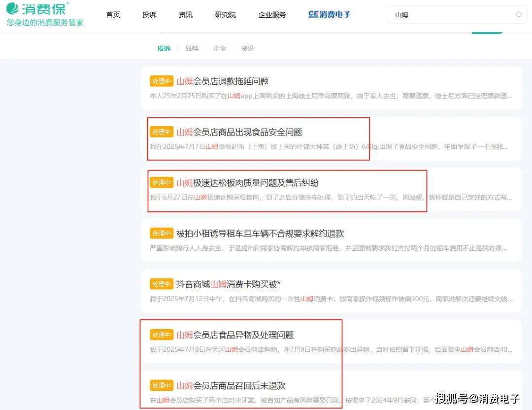Open complaint 山姆会员店食品异物及处理问题
532x410 pixels.
coord(235,335)
